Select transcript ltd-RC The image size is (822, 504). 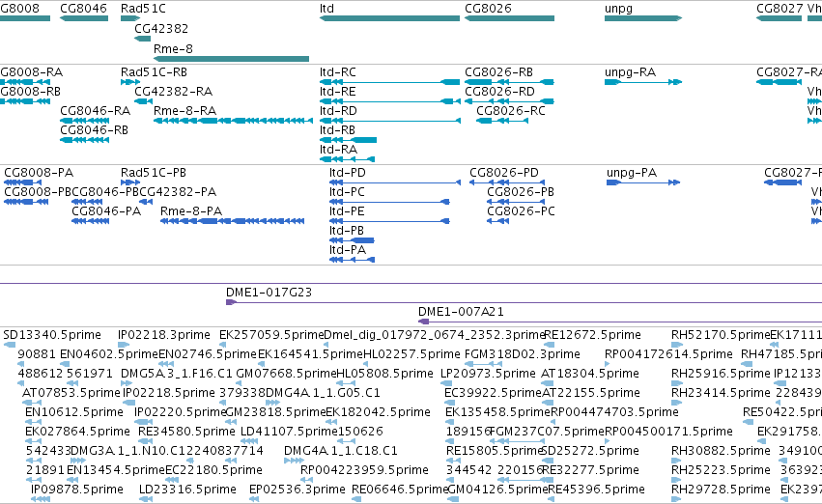[x=389, y=82]
